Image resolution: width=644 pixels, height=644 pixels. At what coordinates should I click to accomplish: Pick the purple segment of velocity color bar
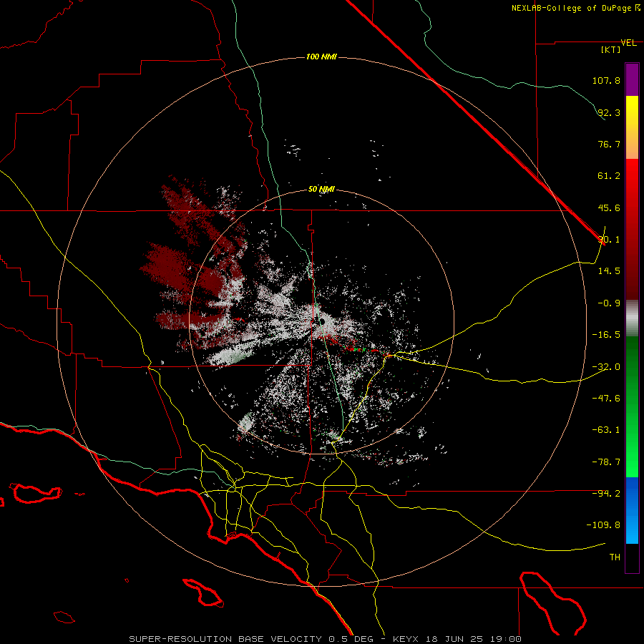click(x=632, y=79)
